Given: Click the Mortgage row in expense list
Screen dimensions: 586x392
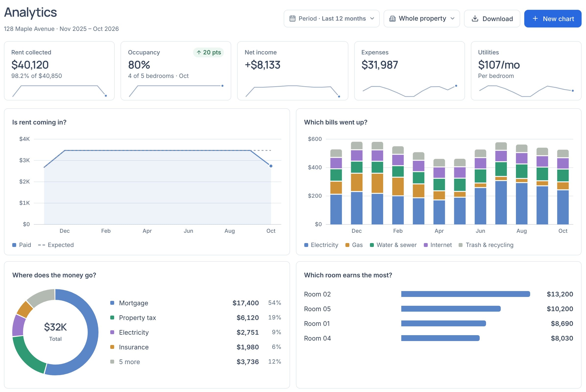Looking at the screenshot, I should click(x=196, y=303).
